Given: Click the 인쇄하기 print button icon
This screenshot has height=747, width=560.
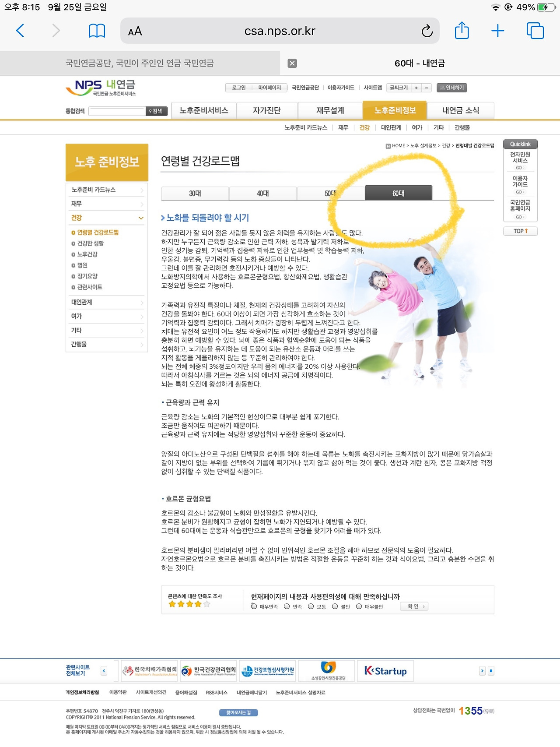Looking at the screenshot, I should click(x=452, y=88).
